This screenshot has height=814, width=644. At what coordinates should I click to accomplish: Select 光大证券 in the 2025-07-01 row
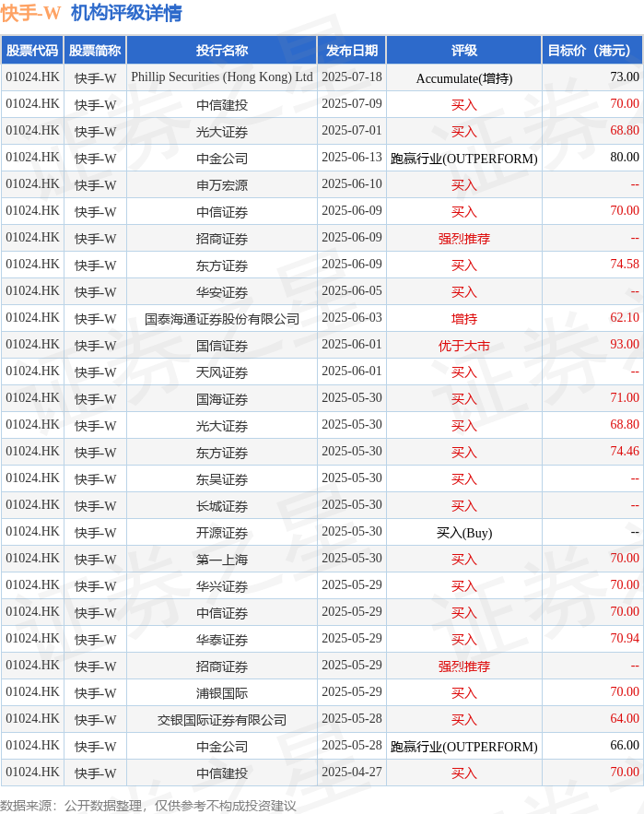point(222,132)
